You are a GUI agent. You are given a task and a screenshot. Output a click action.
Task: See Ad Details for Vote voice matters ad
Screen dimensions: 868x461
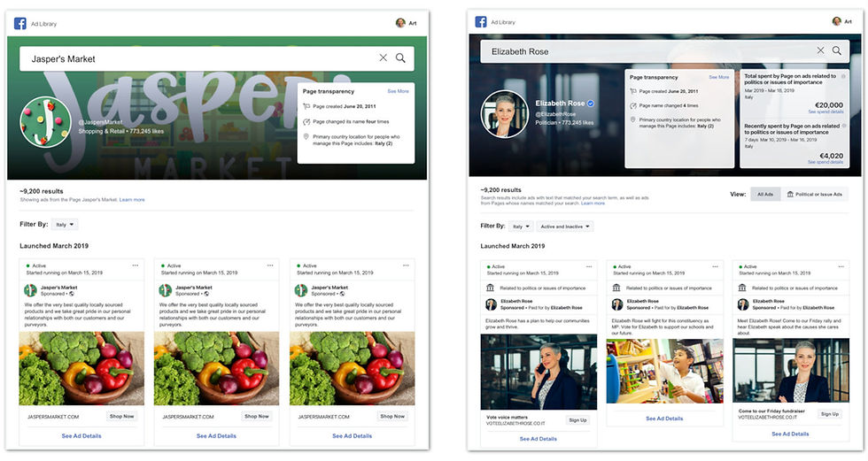[x=539, y=439]
